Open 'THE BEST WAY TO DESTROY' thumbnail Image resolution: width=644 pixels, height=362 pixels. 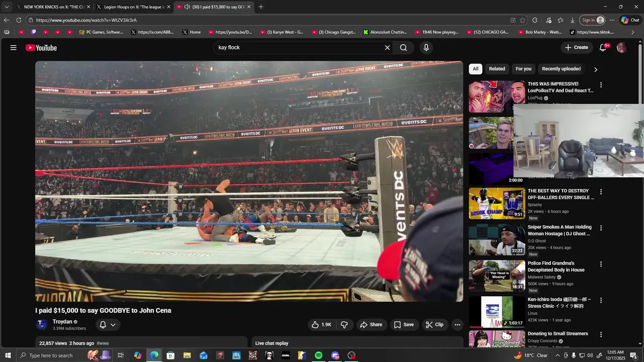click(497, 203)
